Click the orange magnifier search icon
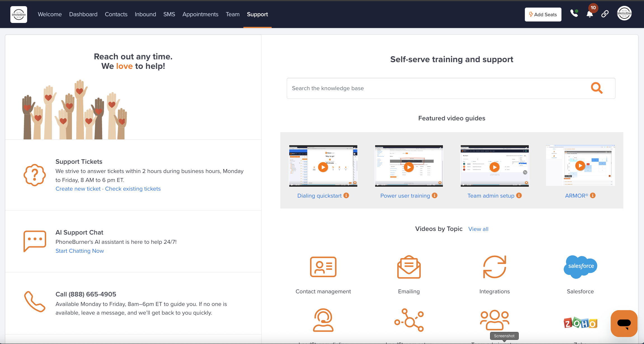 (x=596, y=88)
